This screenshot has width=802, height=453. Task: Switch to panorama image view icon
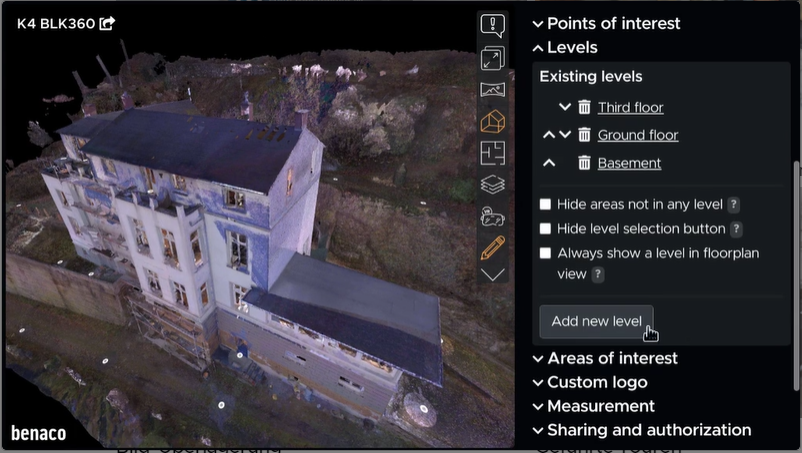[x=493, y=90]
